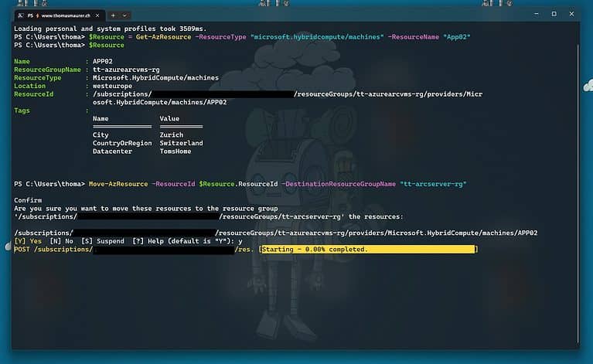Open the new-tab profile dropdown arrow

tap(124, 15)
